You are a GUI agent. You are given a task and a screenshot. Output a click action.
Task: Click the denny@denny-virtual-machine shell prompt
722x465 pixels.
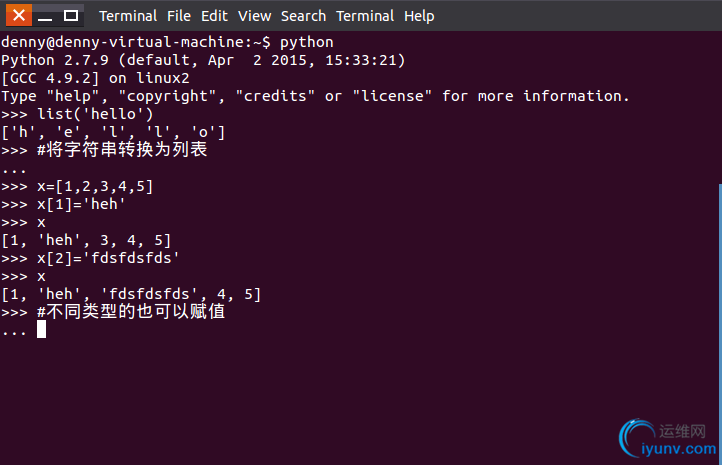coord(136,42)
